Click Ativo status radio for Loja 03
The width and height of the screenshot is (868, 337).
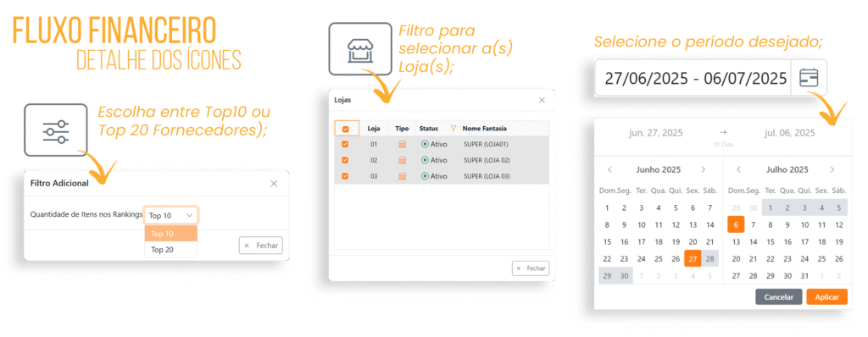click(425, 176)
